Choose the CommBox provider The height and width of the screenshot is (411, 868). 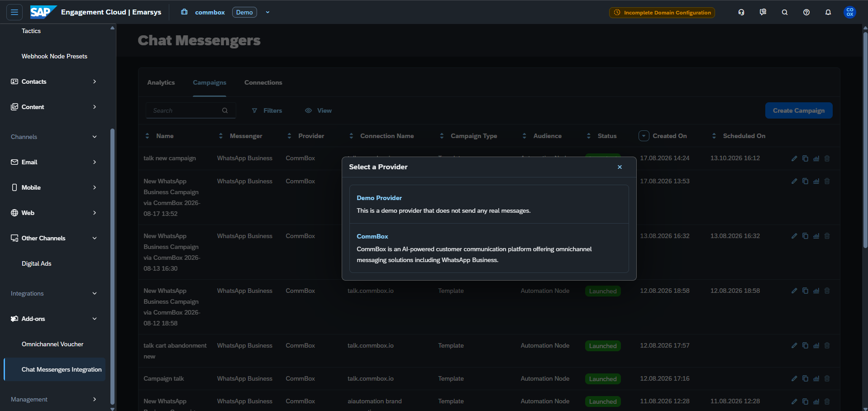[x=489, y=248]
